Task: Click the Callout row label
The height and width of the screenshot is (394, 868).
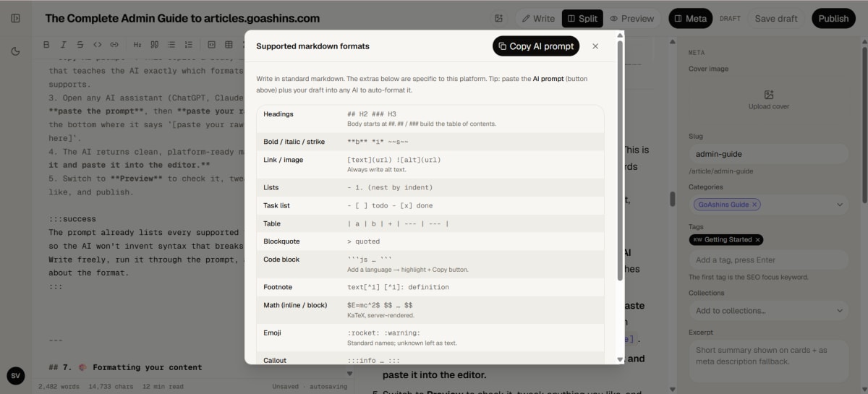Action: [275, 360]
